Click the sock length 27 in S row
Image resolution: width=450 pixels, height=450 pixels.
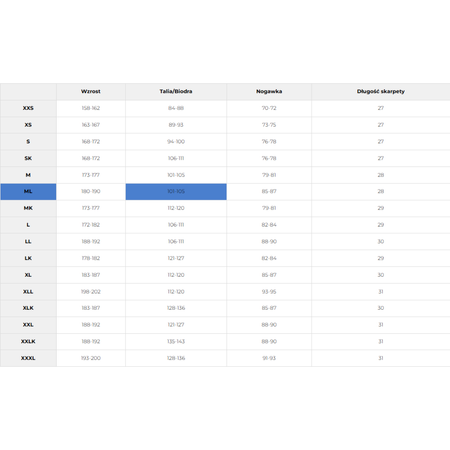click(x=381, y=141)
